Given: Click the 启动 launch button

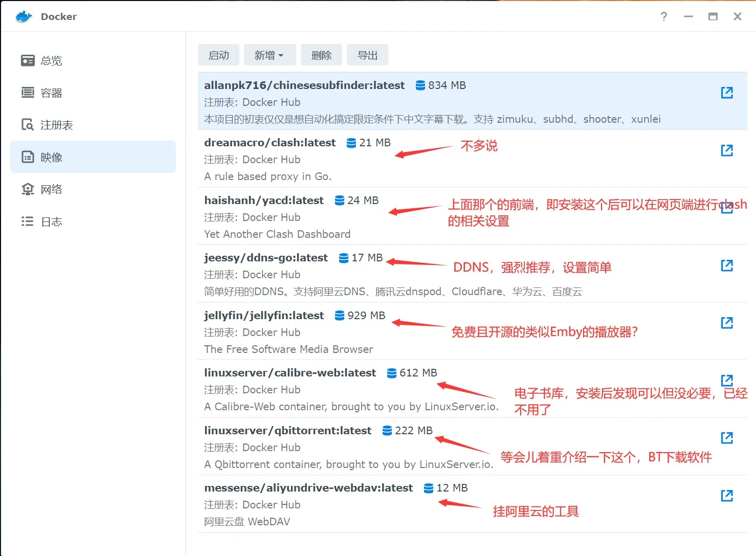Looking at the screenshot, I should [x=218, y=55].
